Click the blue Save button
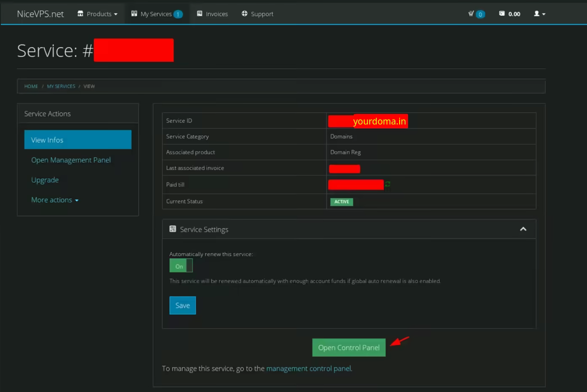 [182, 305]
